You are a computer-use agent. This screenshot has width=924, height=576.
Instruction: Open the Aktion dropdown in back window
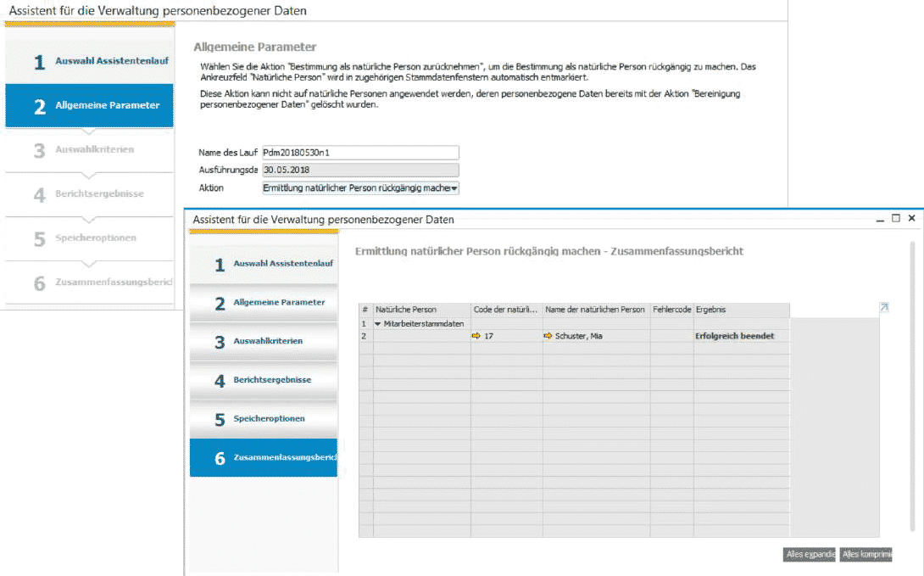pyautogui.click(x=454, y=188)
